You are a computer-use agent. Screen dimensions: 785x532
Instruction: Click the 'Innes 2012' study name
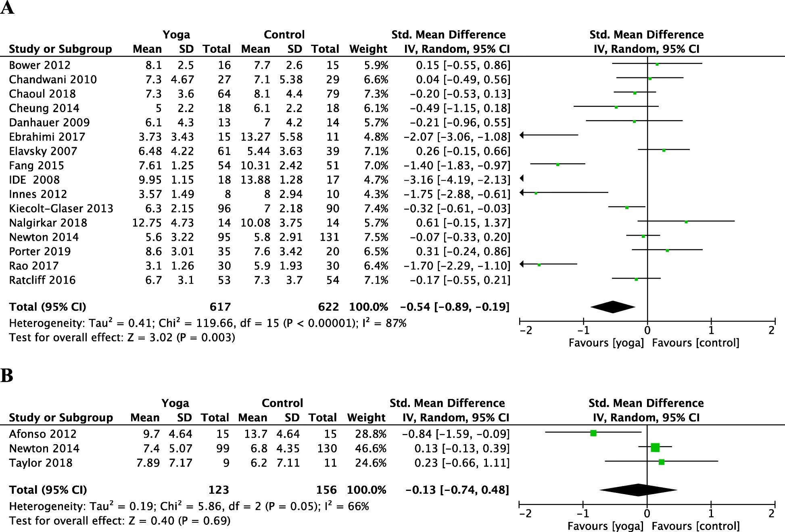(x=38, y=194)
